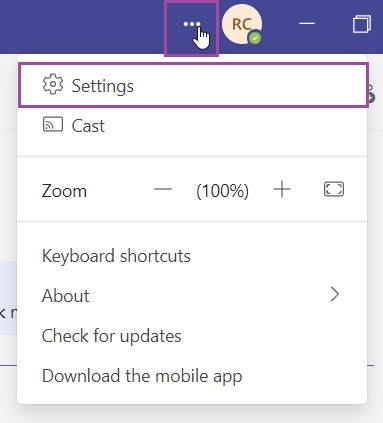Open the RC profile avatar
The width and height of the screenshot is (383, 423).
pyautogui.click(x=242, y=24)
